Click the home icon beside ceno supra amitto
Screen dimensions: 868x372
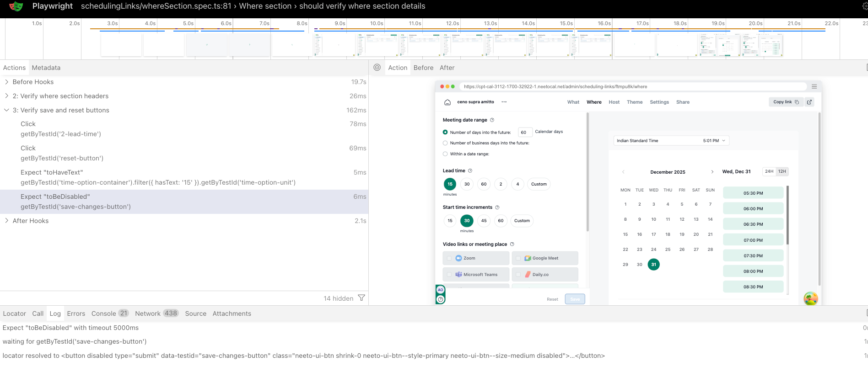tap(447, 102)
